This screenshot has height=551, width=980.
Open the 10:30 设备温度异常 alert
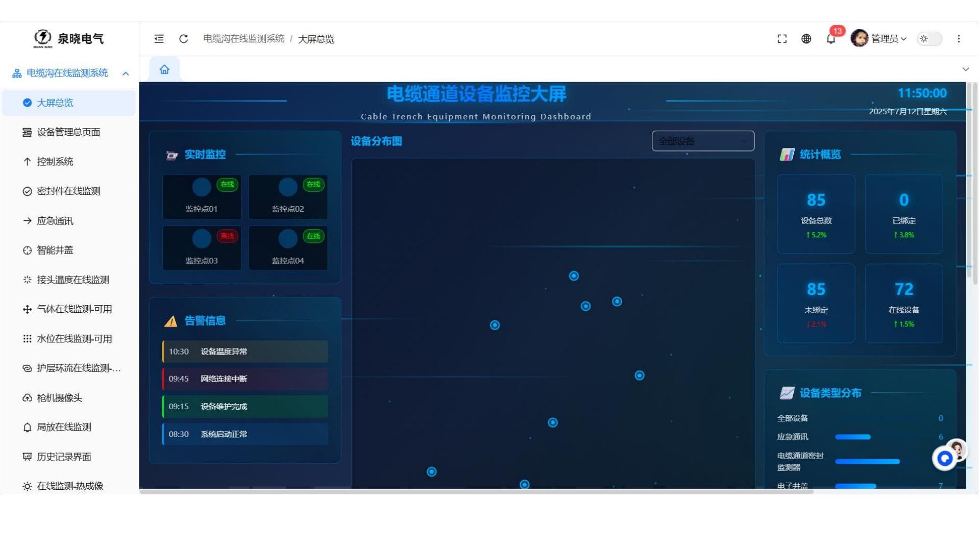tap(245, 352)
